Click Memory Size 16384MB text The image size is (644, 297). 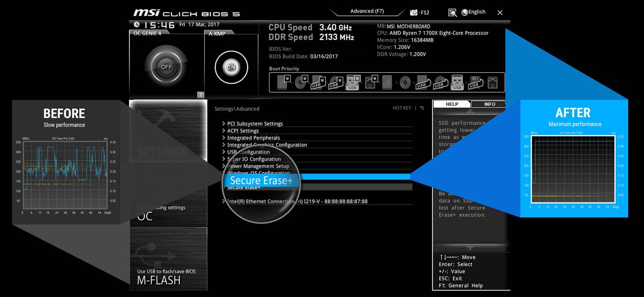(x=405, y=40)
